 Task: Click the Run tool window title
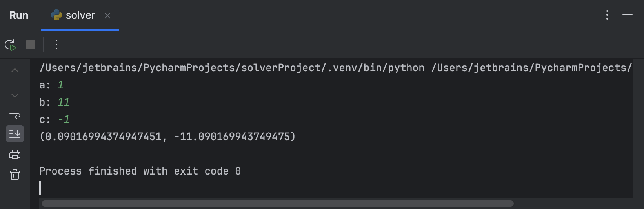[x=19, y=15]
